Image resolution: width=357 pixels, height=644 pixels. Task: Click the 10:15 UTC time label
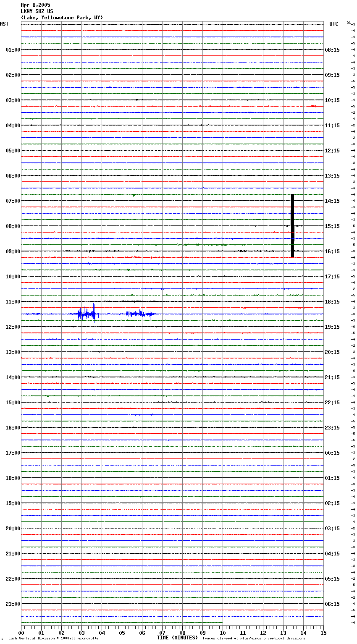click(x=332, y=100)
